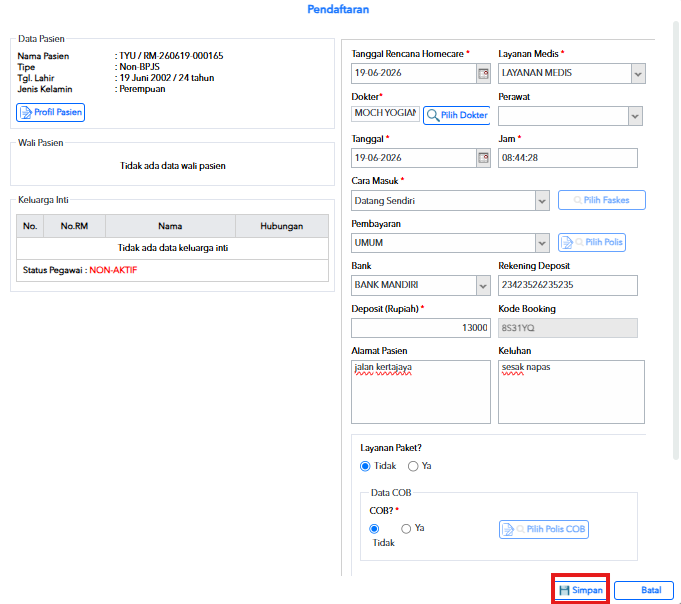Select Ya for Layanan Paket

pyautogui.click(x=413, y=466)
